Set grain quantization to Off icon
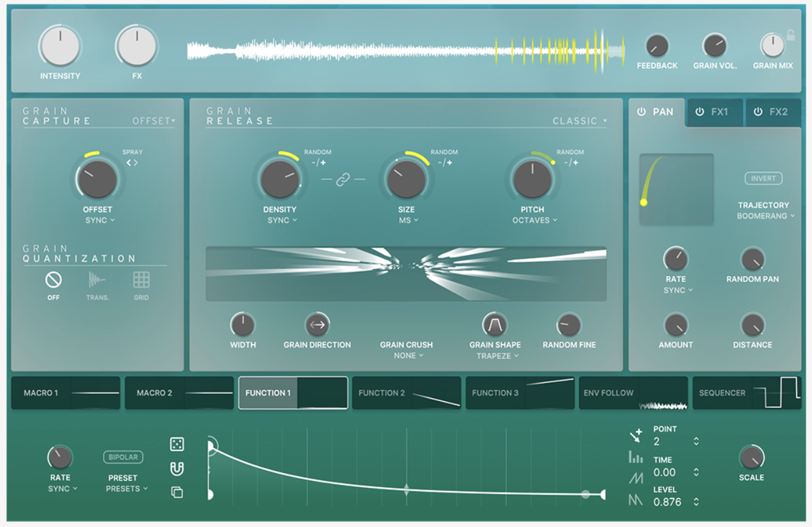Screen dimensions: 812x527 pyautogui.click(x=53, y=279)
